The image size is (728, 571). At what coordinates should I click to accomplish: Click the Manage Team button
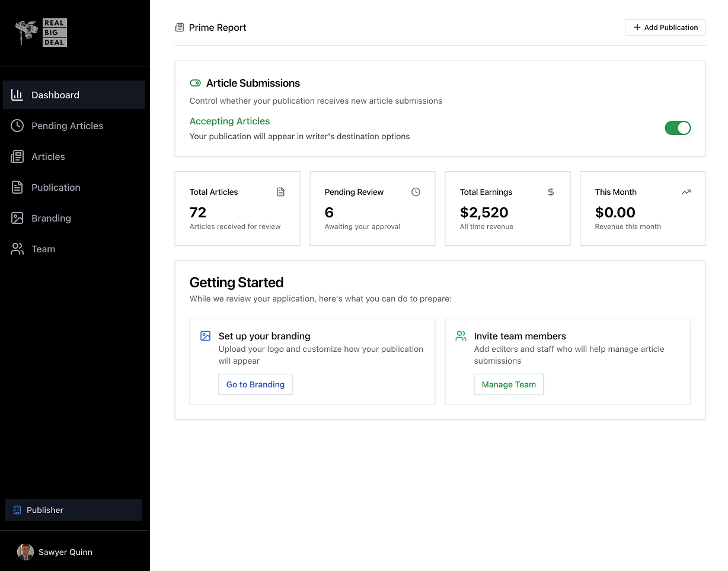click(509, 384)
